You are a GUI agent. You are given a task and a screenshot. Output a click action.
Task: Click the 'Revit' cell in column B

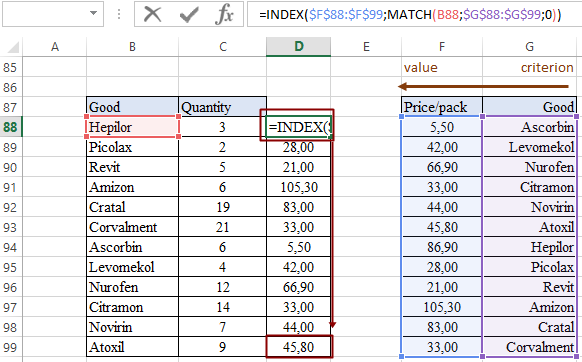133,167
